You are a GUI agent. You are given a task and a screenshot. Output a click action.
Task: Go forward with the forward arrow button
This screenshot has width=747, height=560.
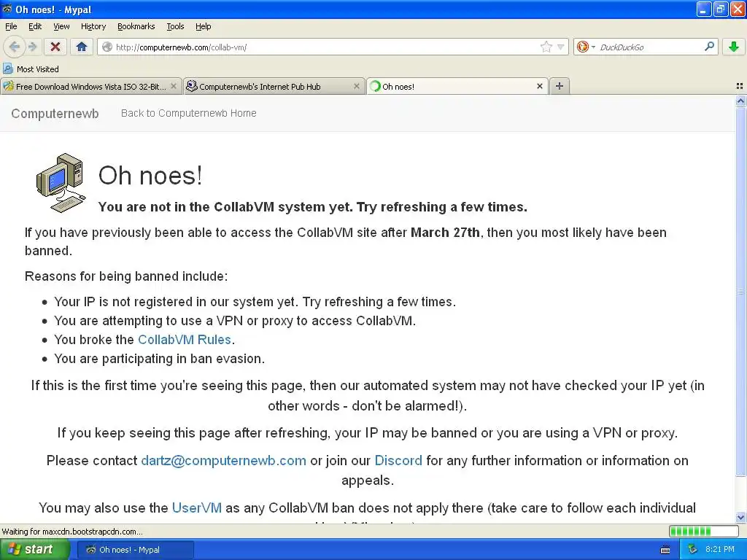pyautogui.click(x=32, y=47)
